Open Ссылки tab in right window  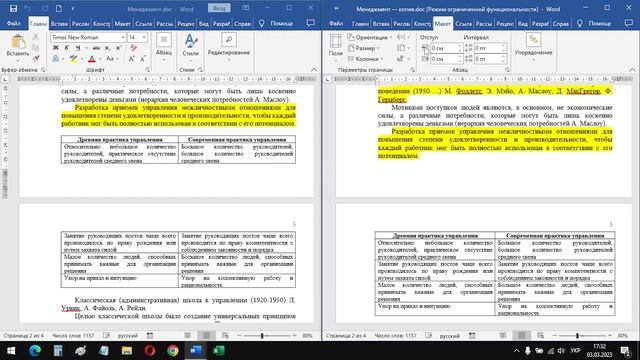click(x=463, y=24)
